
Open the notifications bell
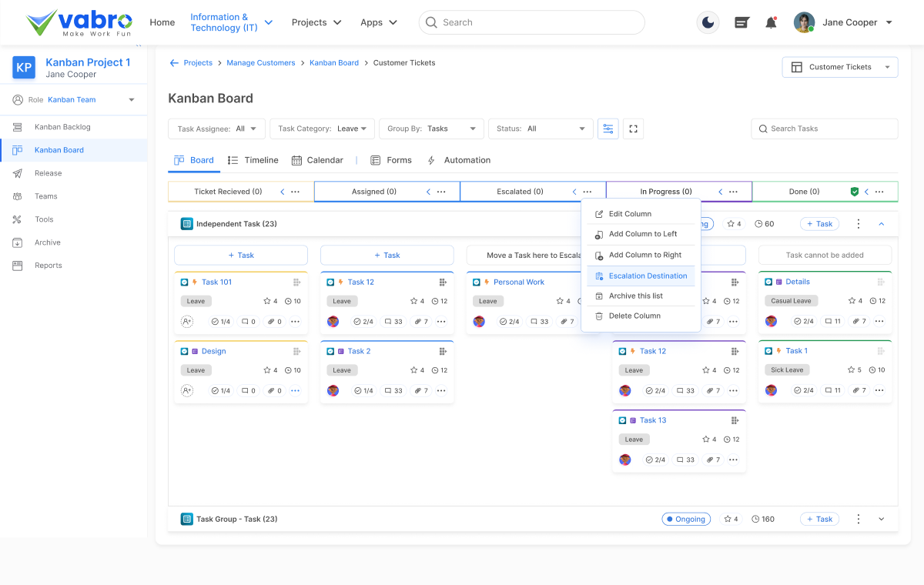[771, 23]
